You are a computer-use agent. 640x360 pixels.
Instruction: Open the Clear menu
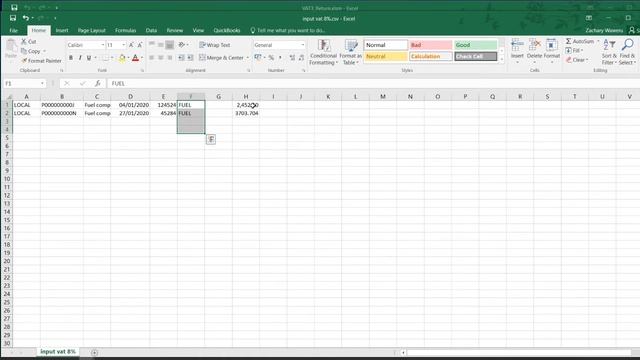point(577,60)
